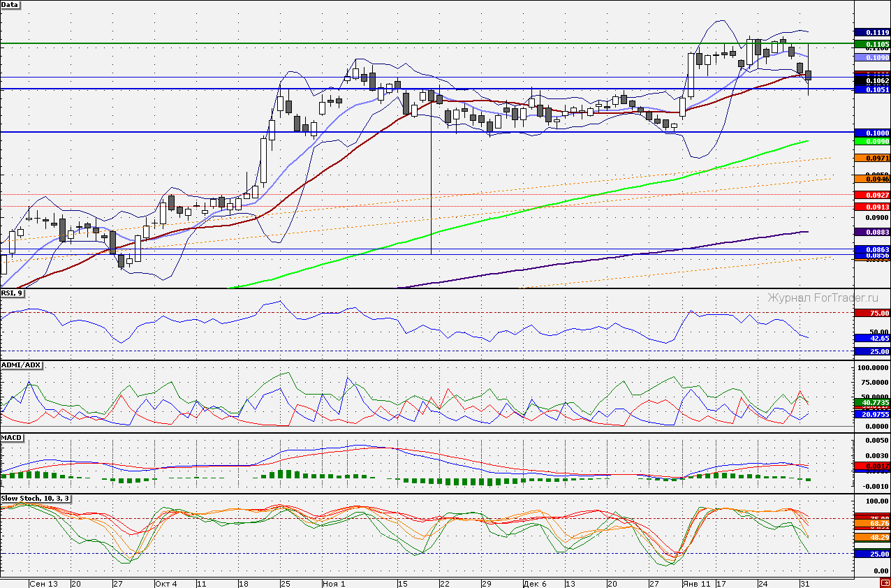
Task: Click the purple 0.0883 moving average tag
Action: (x=872, y=231)
